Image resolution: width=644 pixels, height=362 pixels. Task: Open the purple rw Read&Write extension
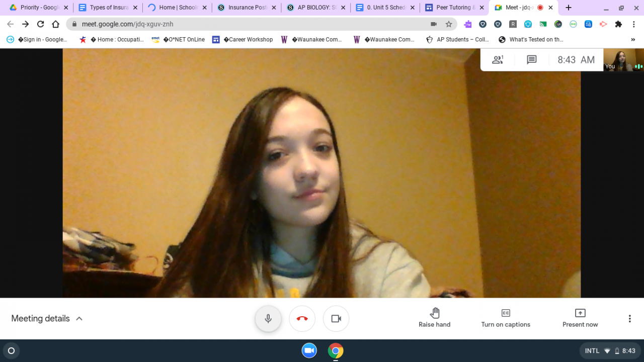point(468,24)
